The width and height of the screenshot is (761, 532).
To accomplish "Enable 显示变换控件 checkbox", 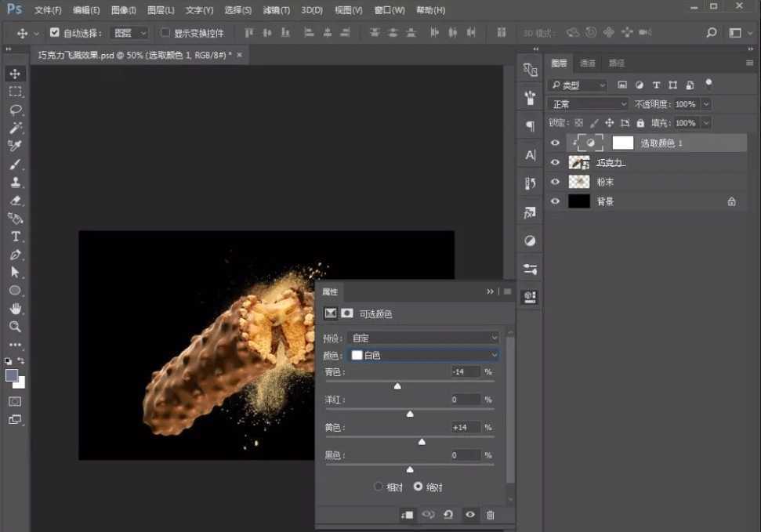I will 165,33.
